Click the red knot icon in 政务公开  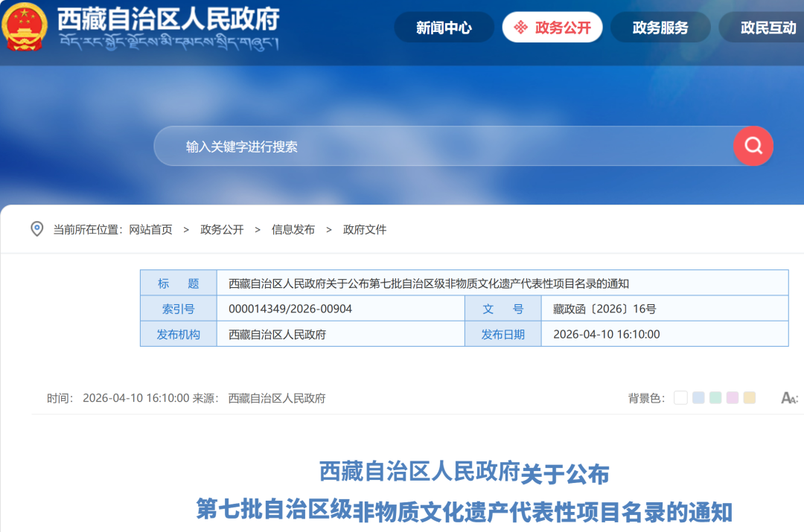tap(521, 28)
